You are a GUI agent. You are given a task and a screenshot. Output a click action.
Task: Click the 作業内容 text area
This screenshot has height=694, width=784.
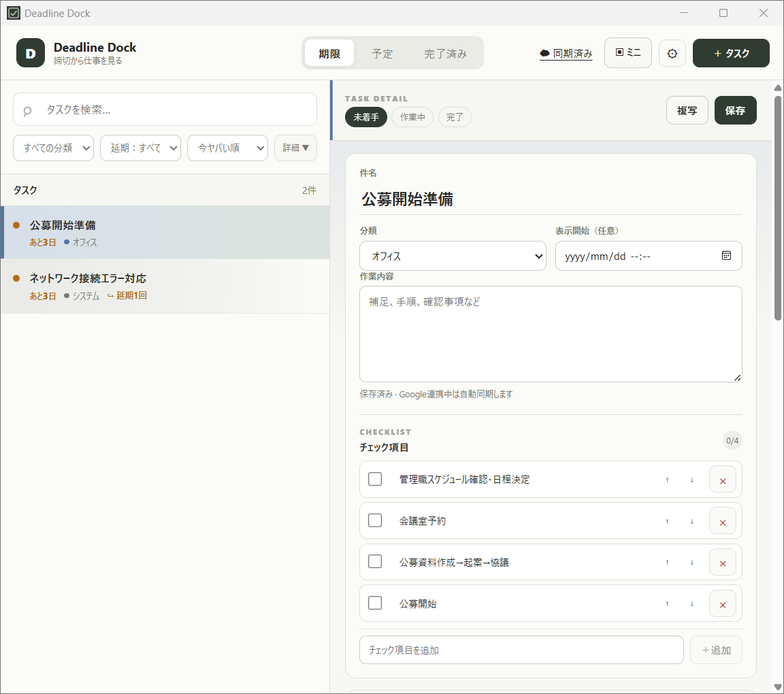[551, 334]
